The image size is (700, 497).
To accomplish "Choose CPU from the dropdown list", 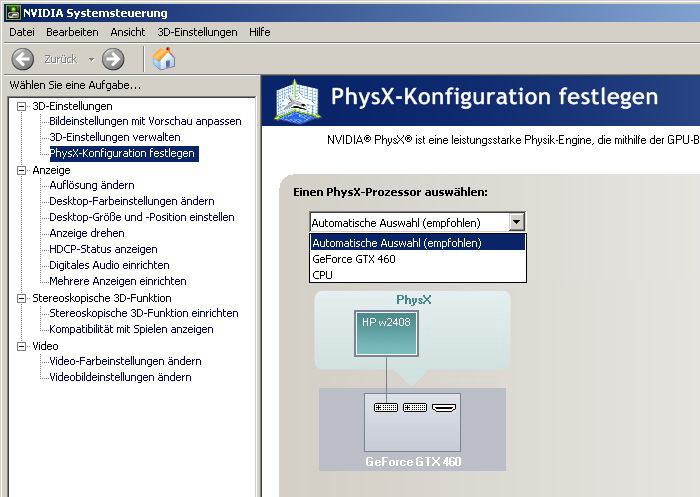I will [x=418, y=275].
